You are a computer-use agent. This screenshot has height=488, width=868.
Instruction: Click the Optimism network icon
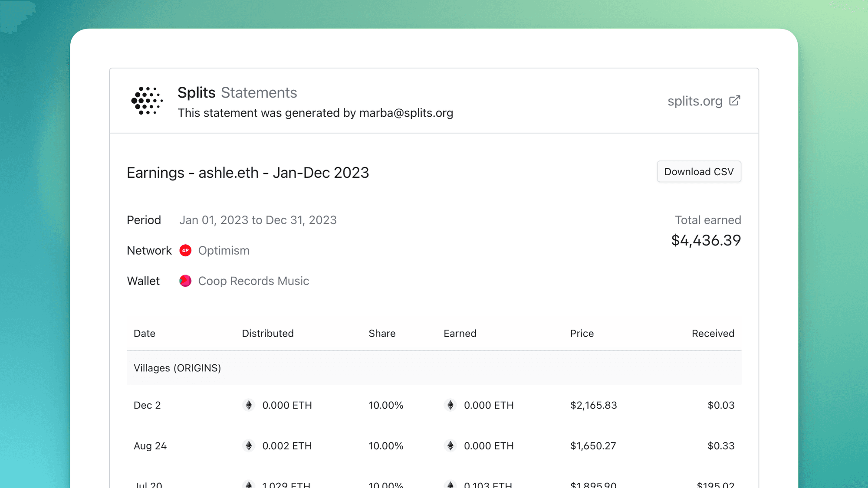[185, 250]
